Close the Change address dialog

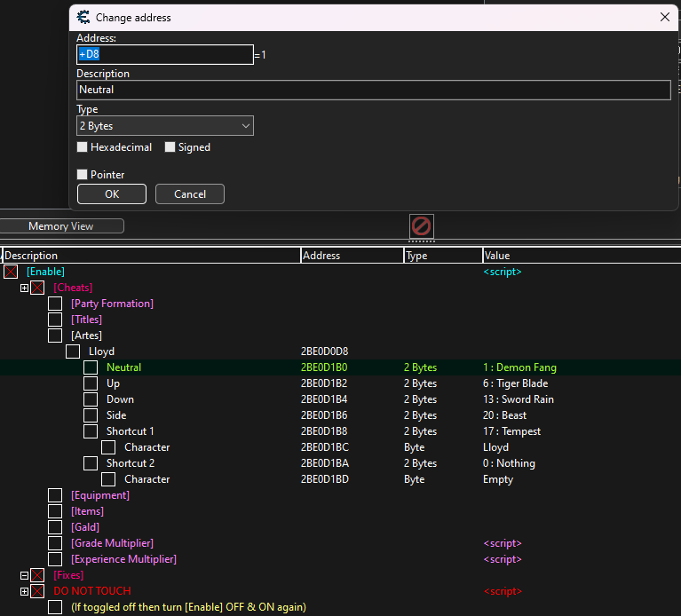664,18
